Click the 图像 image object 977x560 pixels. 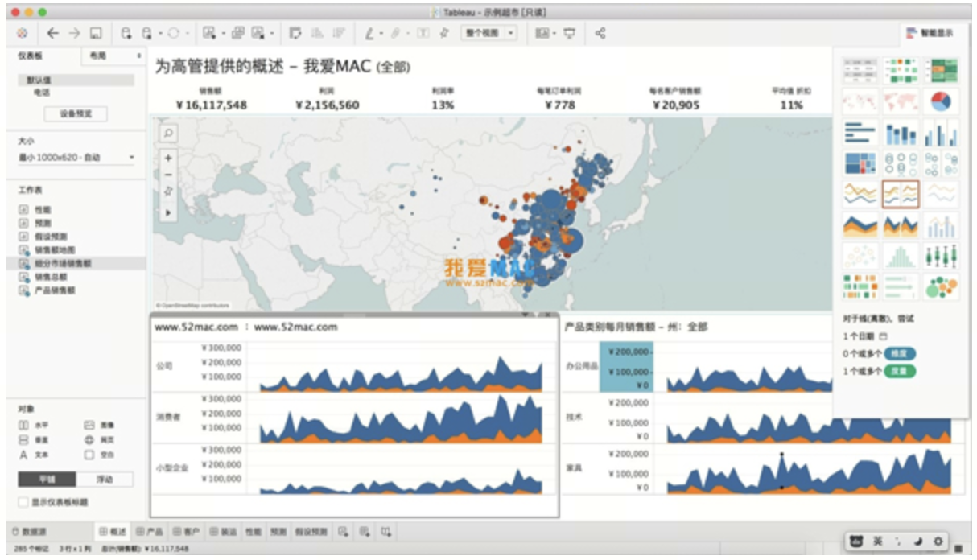(100, 424)
